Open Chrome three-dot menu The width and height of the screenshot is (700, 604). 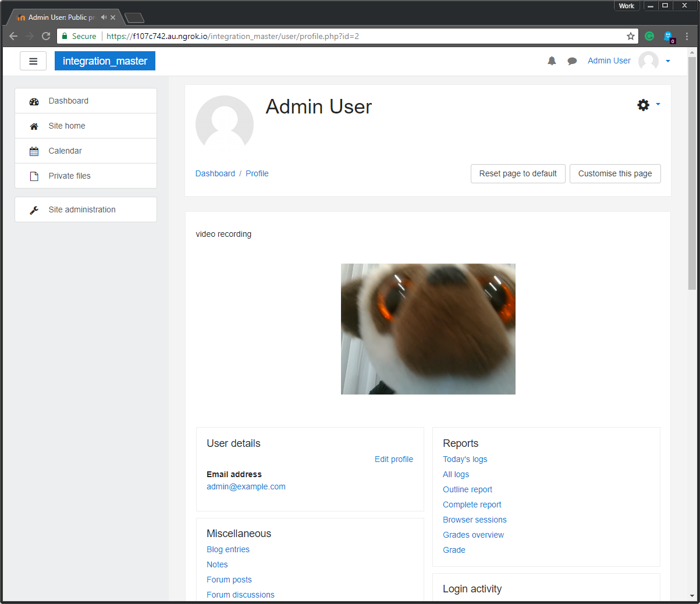pyautogui.click(x=687, y=36)
